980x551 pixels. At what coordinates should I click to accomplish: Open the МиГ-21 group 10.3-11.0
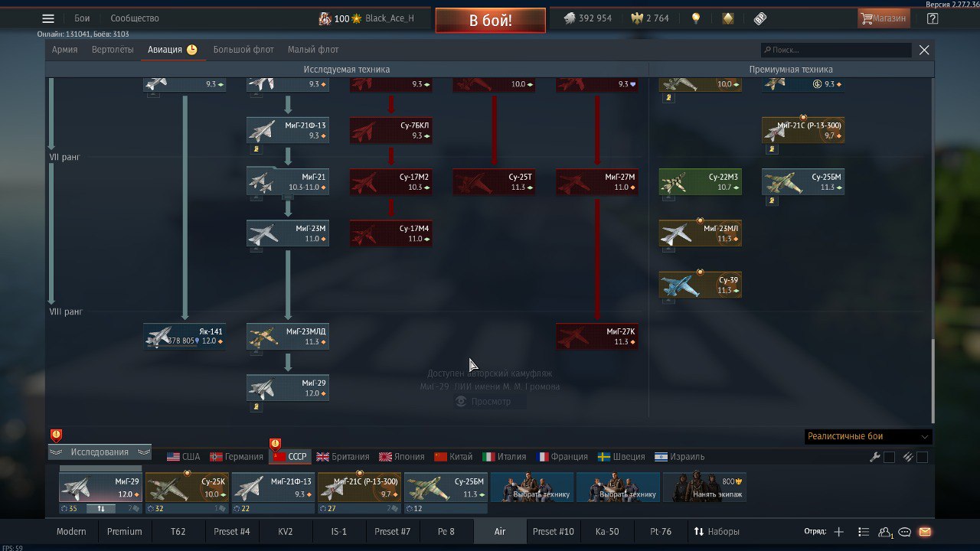pos(288,181)
